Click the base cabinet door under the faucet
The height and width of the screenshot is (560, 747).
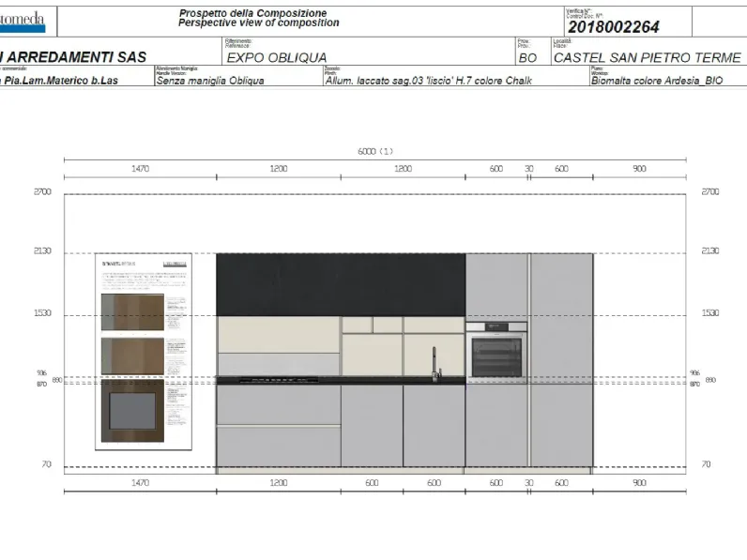[434, 426]
